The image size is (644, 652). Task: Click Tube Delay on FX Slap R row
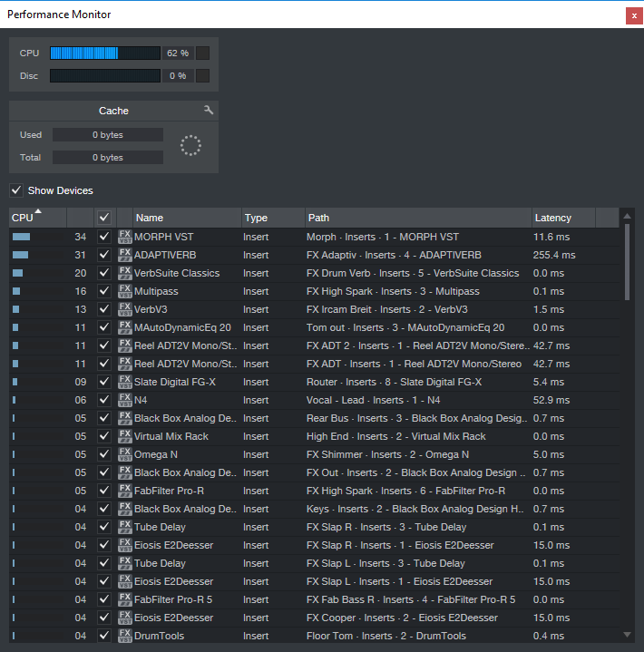(x=160, y=527)
